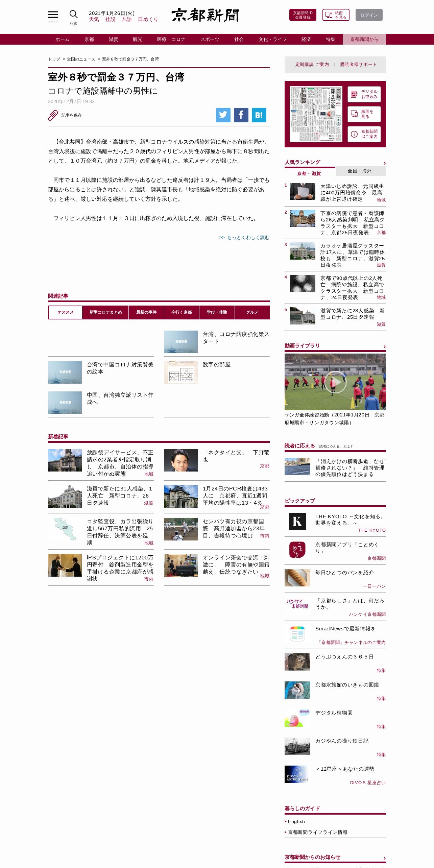Image resolution: width=434 pixels, height=868 pixels.
Task: Share article on Facebook
Action: click(x=241, y=115)
